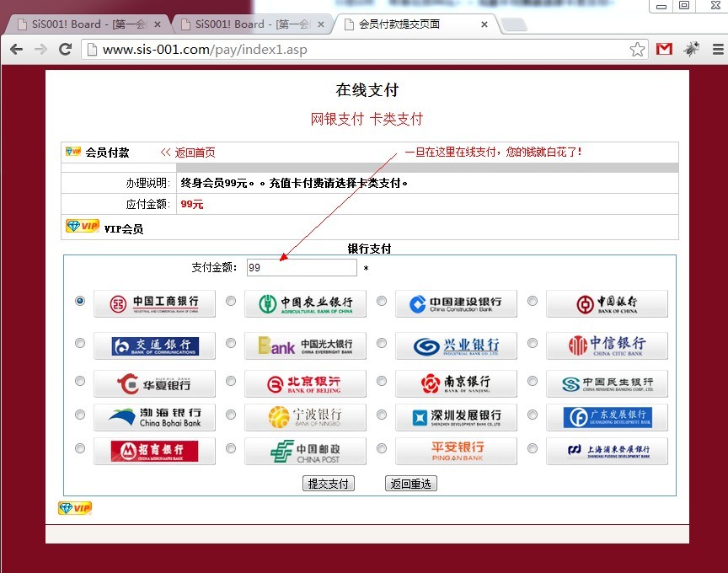This screenshot has height=573, width=728.
Task: Click into the 支付金额 input field
Action: coord(302,267)
